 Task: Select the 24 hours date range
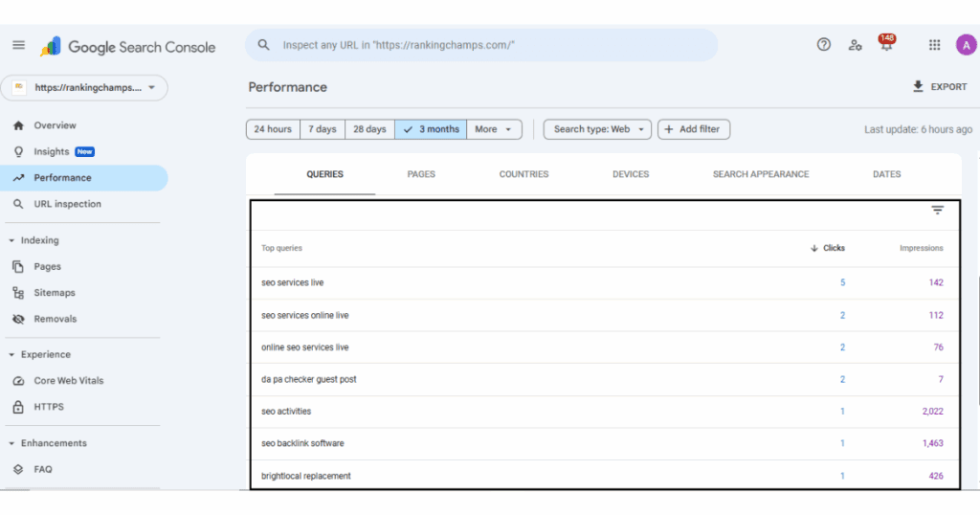(273, 129)
